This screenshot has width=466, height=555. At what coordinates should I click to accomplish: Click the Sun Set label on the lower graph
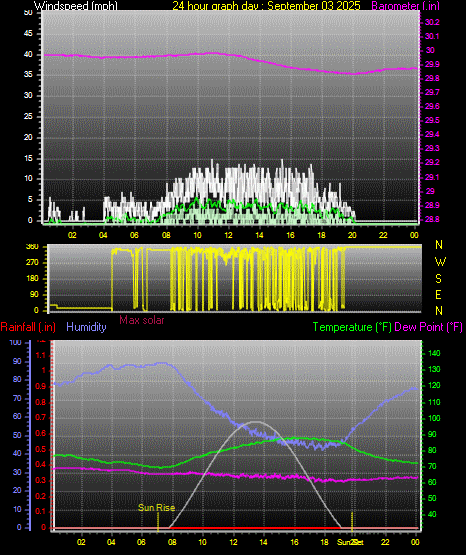click(x=350, y=542)
